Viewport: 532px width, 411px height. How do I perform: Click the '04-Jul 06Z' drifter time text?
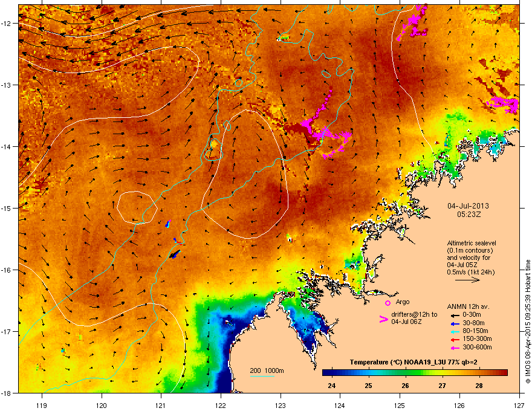click(406, 322)
